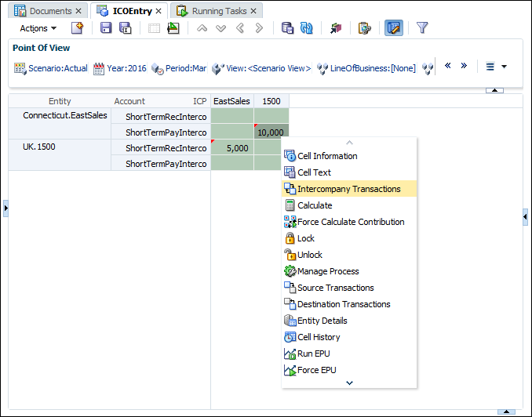Viewport: 532px width, 417px height.
Task: Click the Save with export floppy icon
Action: pos(126,27)
